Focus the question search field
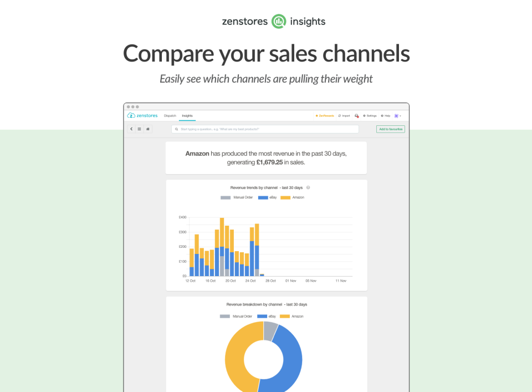 265,129
